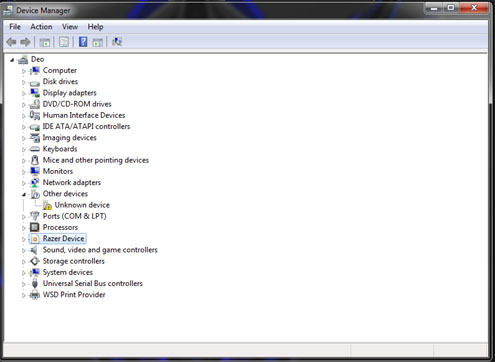Click the Deo computer root icon
This screenshot has height=362, width=495.
23,60
